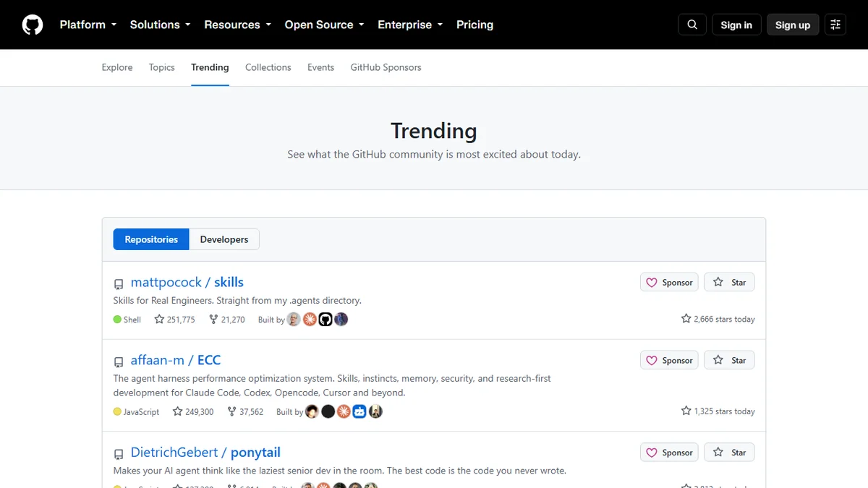Viewport: 868px width, 488px height.
Task: Click first contributor avatar in skills row
Action: pos(294,319)
